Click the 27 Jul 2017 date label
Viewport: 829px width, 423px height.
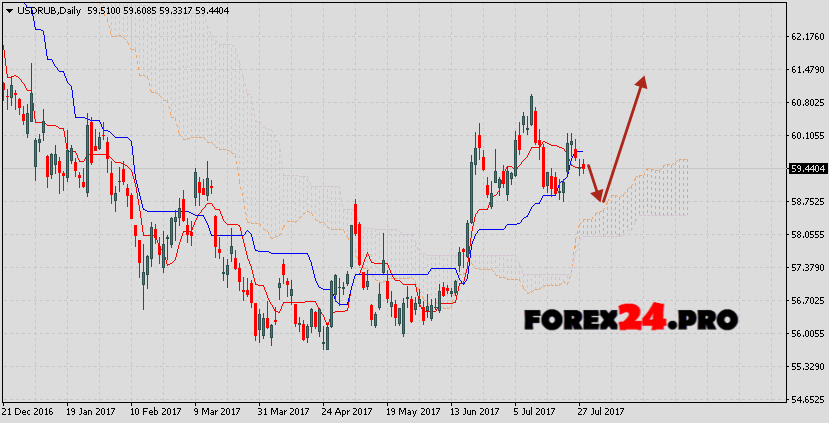point(601,411)
